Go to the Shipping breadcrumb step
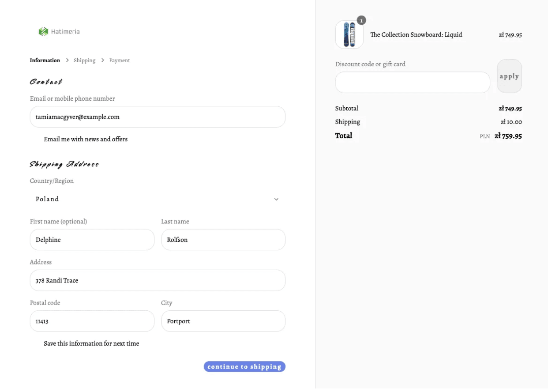 coord(84,60)
